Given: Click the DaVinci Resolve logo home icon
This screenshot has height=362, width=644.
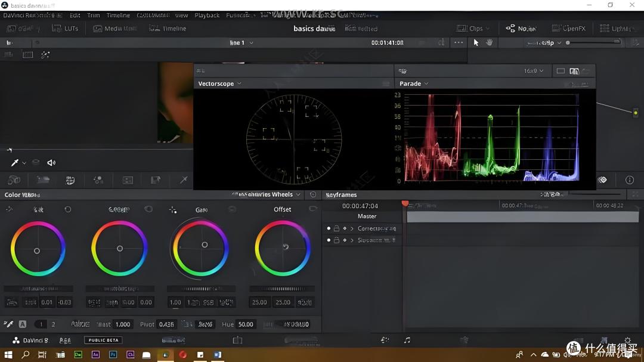Looking at the screenshot, I should (16, 340).
